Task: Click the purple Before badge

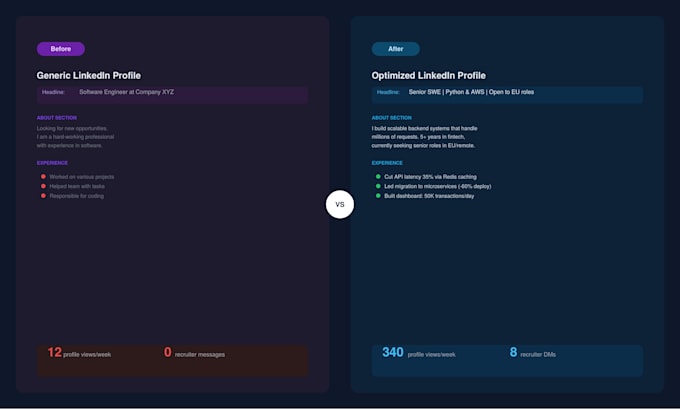Action: pyautogui.click(x=61, y=49)
